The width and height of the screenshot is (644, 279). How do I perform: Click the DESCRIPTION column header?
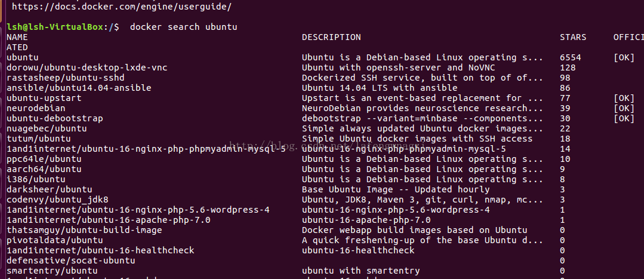(x=331, y=38)
